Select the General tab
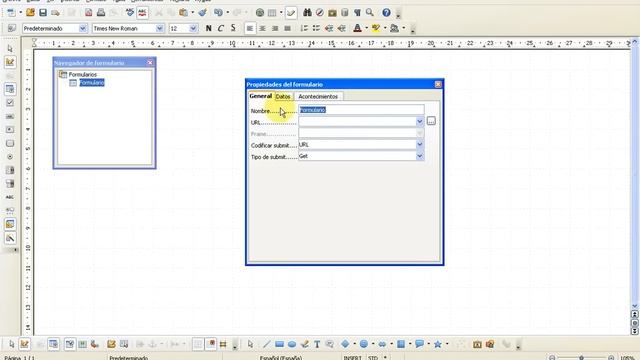Image resolution: width=640 pixels, height=360 pixels. (x=260, y=96)
